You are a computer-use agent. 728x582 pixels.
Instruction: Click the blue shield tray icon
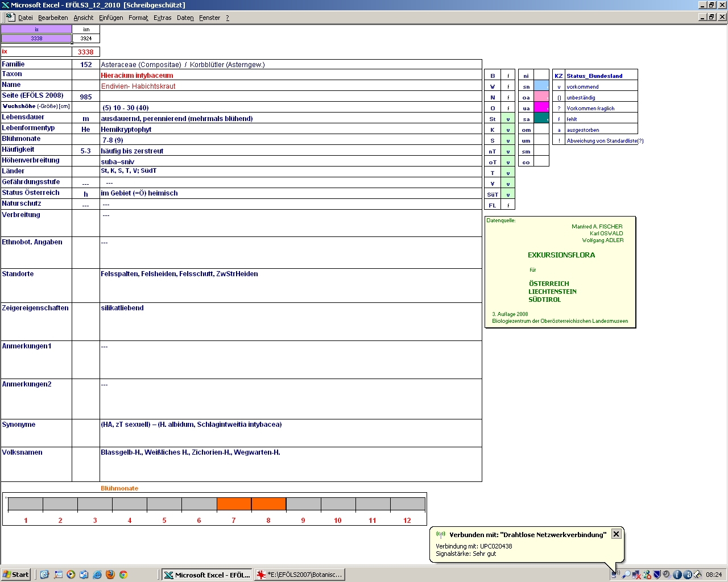pyautogui.click(x=657, y=575)
